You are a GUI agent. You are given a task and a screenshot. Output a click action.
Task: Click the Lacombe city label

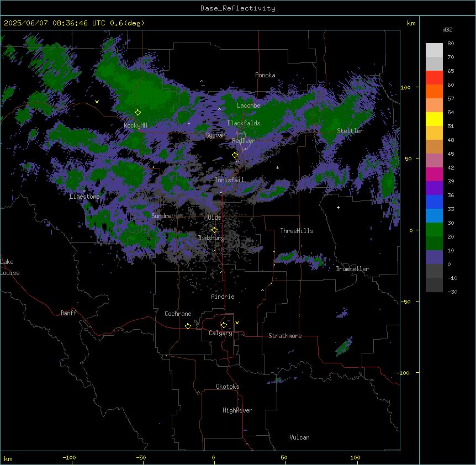248,105
